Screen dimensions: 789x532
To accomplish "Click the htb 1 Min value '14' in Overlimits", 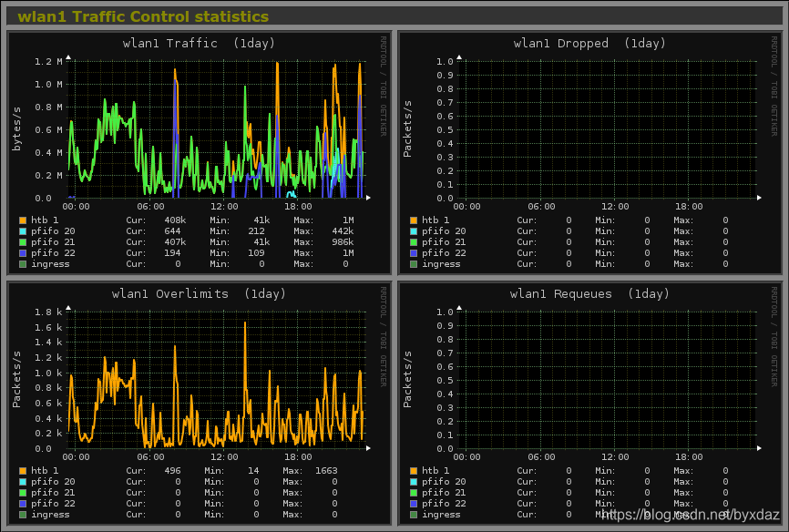I will tap(253, 471).
